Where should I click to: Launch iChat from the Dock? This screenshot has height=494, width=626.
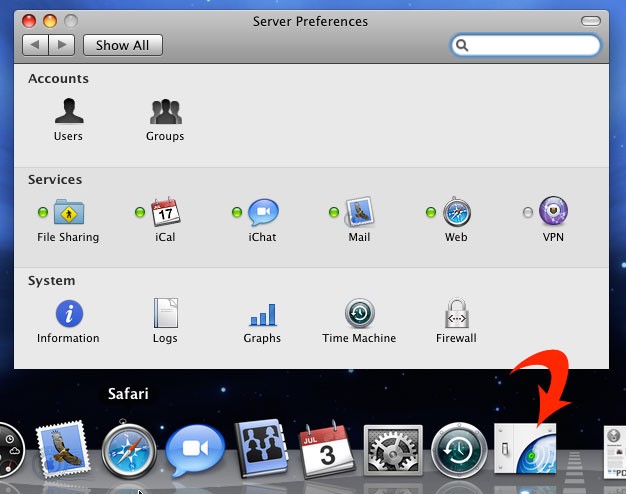tap(195, 450)
